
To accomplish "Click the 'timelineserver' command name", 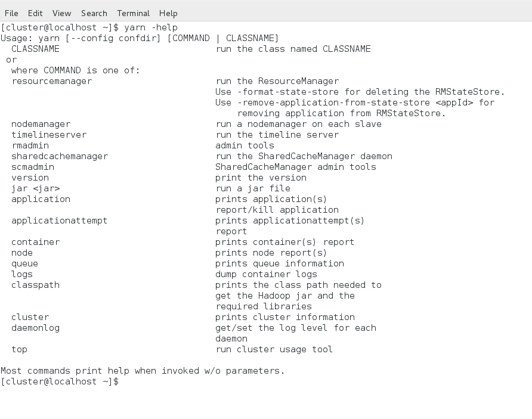I will point(49,135).
